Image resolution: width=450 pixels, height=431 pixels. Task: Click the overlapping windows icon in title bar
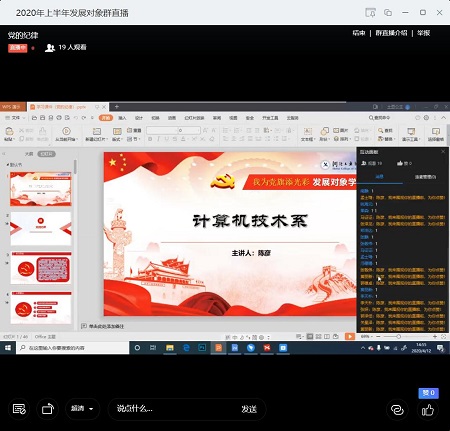388,13
